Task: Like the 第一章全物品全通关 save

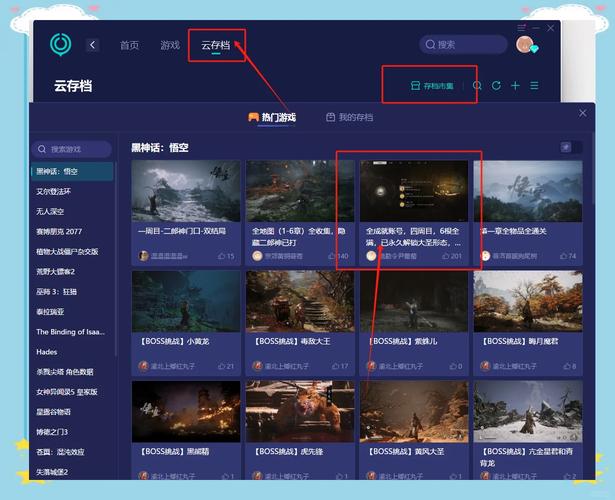Action: click(x=564, y=256)
